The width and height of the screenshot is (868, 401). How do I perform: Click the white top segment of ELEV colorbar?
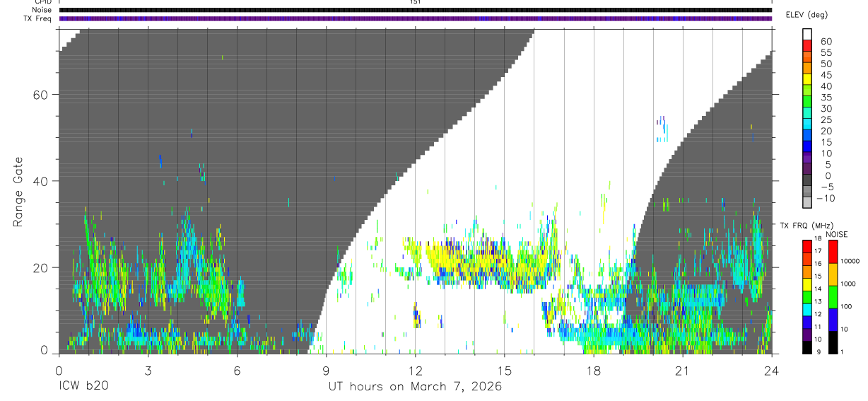coord(807,35)
